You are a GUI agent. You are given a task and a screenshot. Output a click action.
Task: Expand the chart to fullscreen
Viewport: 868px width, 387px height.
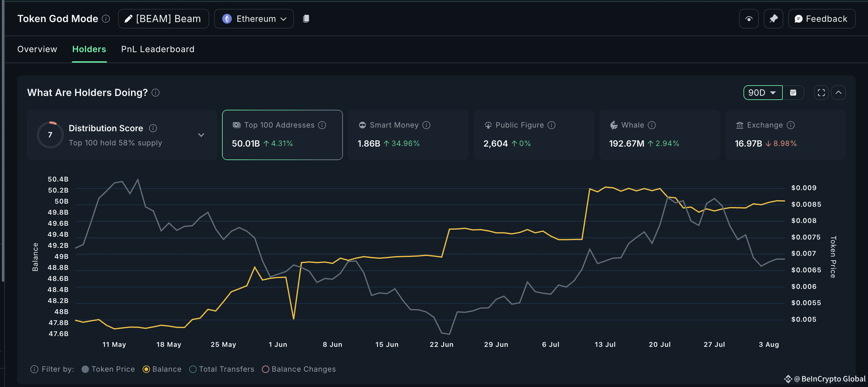(821, 93)
